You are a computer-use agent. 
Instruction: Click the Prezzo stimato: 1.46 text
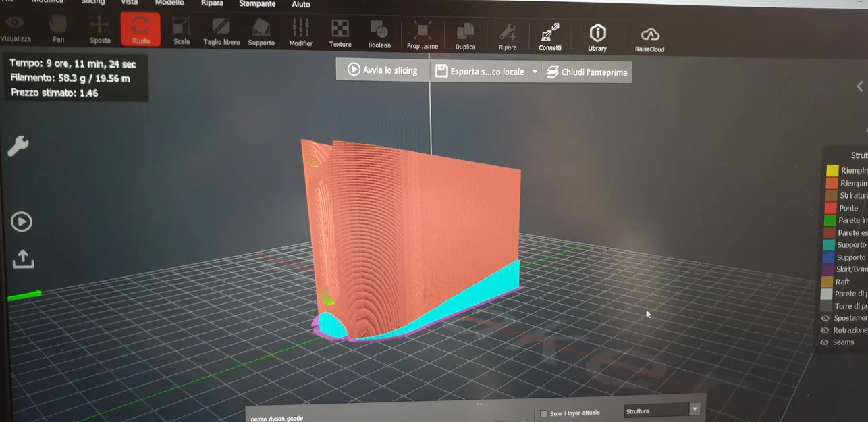point(55,93)
